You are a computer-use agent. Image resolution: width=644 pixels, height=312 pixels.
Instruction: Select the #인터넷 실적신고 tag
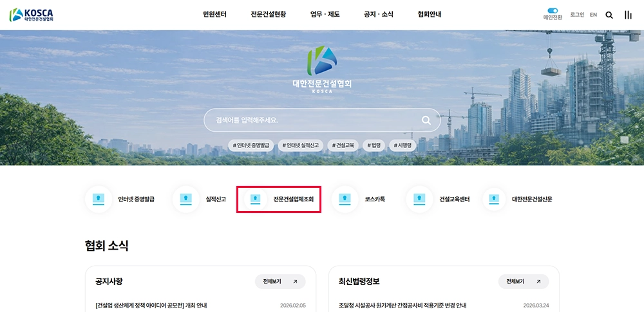click(301, 145)
